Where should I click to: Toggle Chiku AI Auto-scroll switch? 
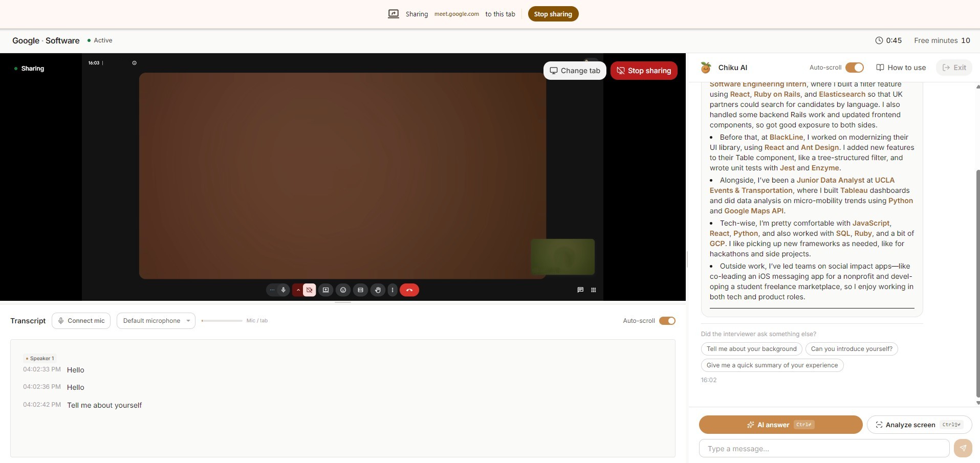pos(855,68)
